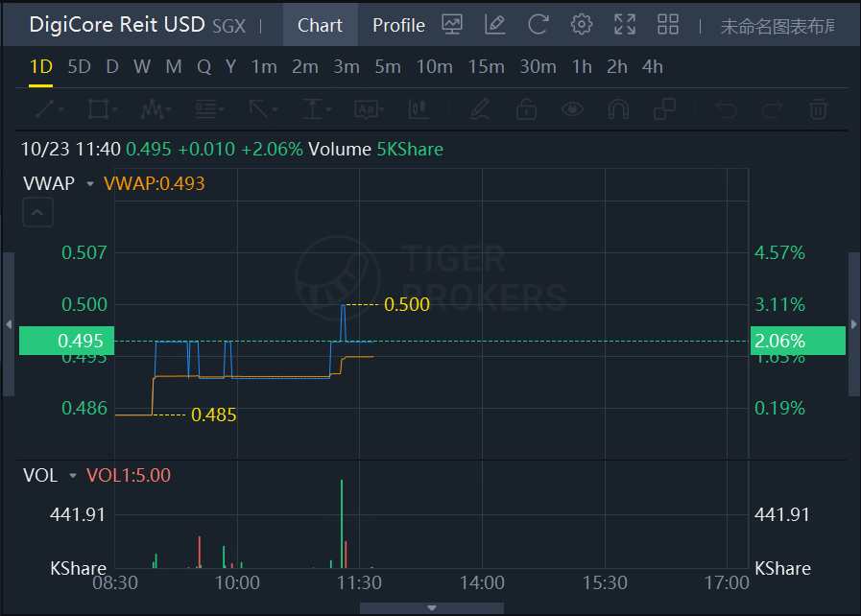Select the 1h interval
The height and width of the screenshot is (616, 861).
(x=582, y=67)
